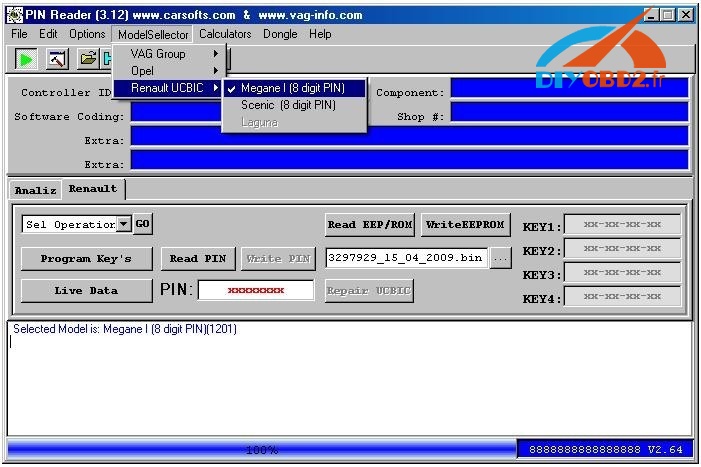Click the log line 'Selected Model is: Megane I'
Viewport: 701px width, 467px height.
point(125,329)
